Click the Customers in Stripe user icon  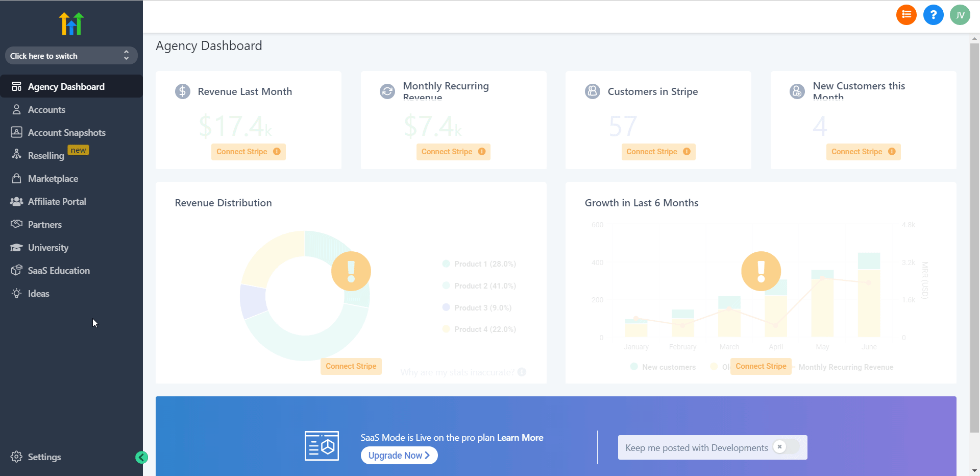[592, 91]
